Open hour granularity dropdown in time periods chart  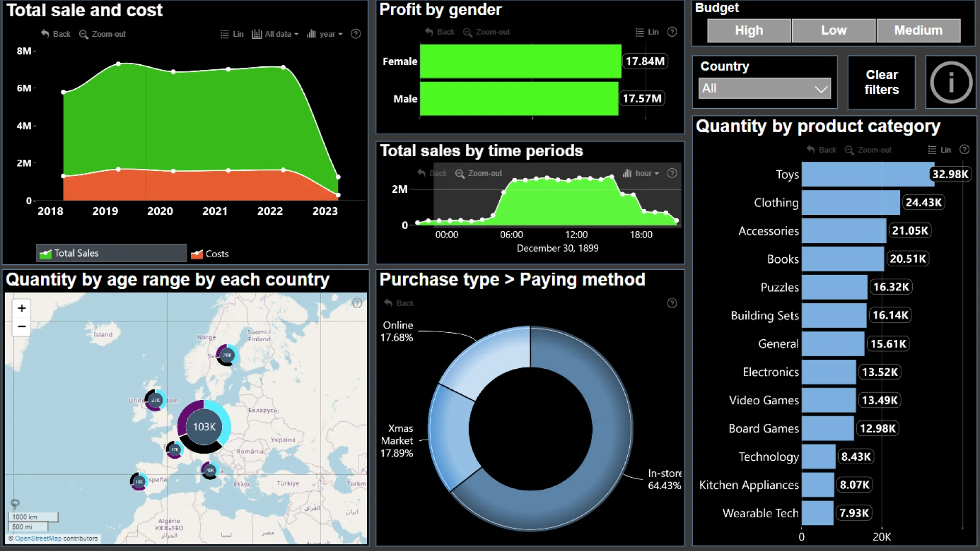[x=641, y=173]
